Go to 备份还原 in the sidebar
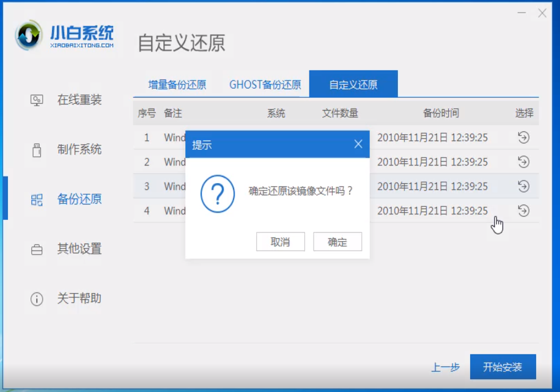The image size is (560, 392). pyautogui.click(x=67, y=199)
